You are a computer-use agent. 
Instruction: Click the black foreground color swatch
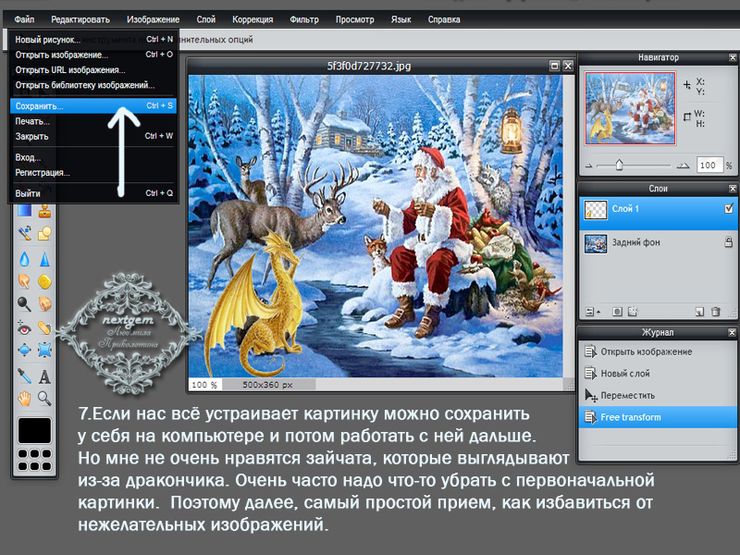(34, 430)
